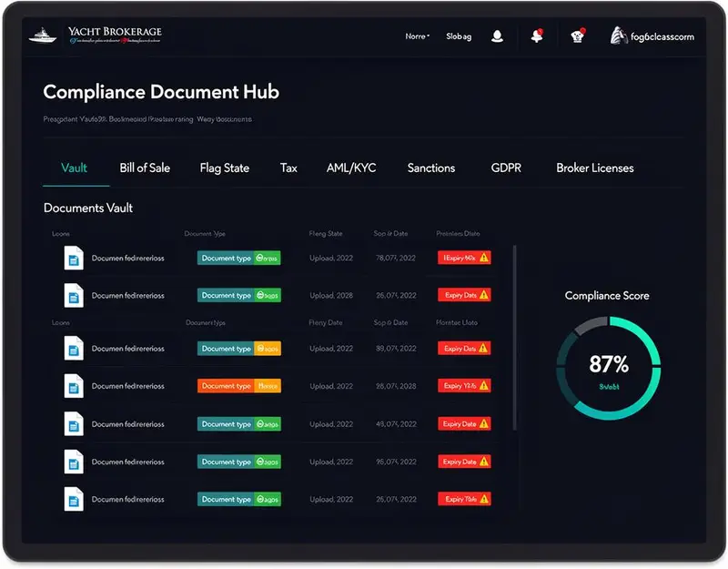Screen dimensions: 728x569
Task: Click Document type badge in Expiry Tale row
Action: click(238, 499)
